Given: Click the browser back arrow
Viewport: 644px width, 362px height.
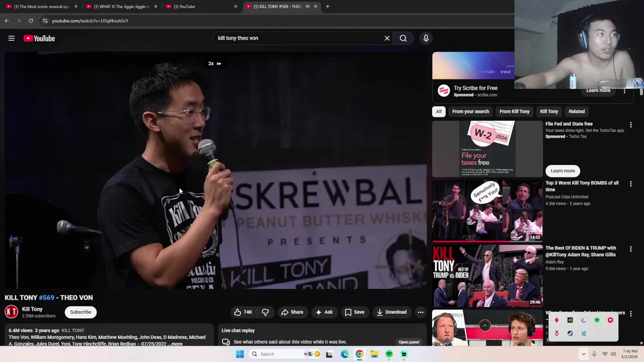Looking at the screenshot, I should coord(7,21).
